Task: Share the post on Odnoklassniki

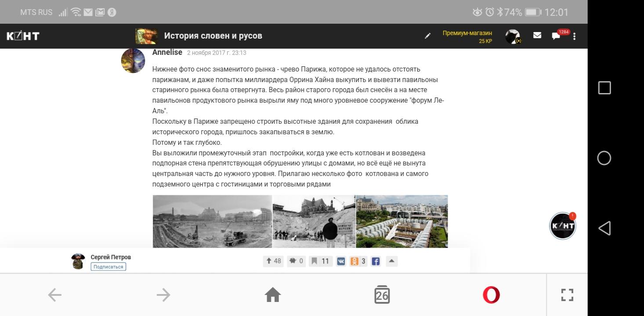Action: pyautogui.click(x=358, y=261)
